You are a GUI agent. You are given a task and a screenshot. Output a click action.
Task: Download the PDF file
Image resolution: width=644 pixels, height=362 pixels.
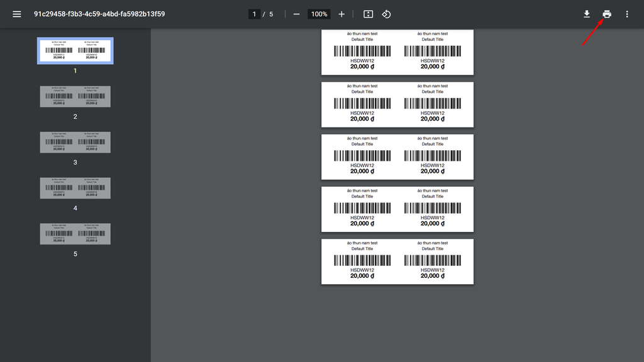point(587,14)
